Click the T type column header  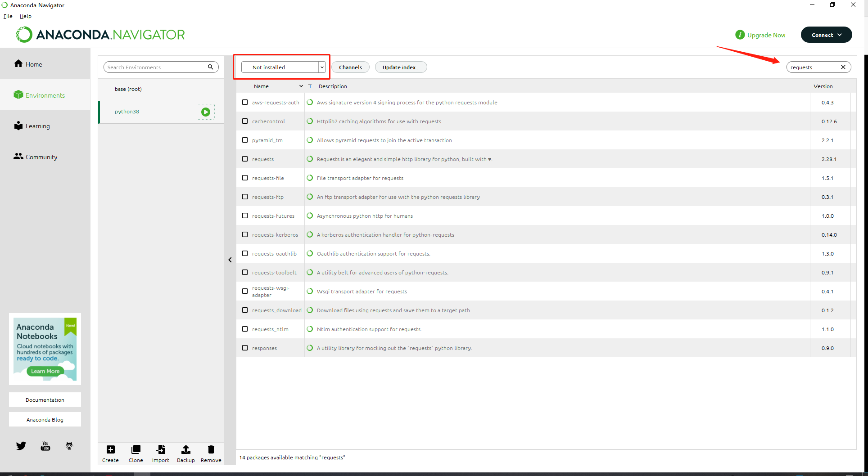click(x=310, y=86)
